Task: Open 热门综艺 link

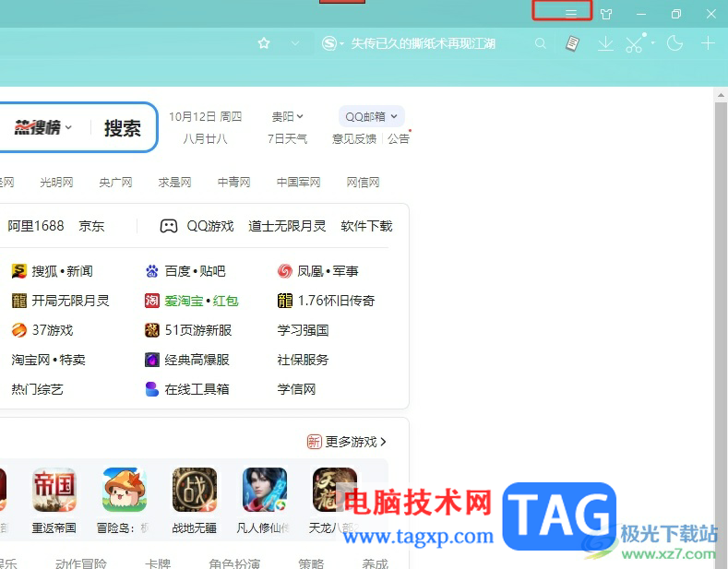Action: [37, 389]
